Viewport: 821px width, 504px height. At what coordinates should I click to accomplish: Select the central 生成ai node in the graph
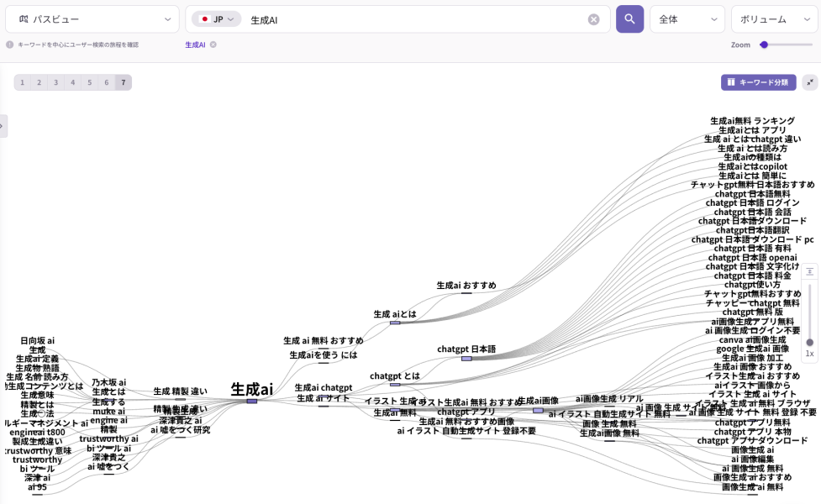[251, 390]
